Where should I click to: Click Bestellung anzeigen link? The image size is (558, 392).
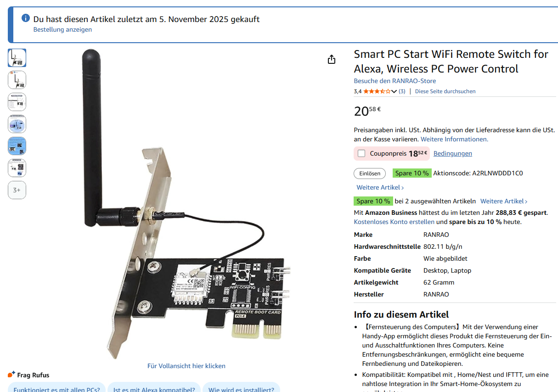[62, 29]
